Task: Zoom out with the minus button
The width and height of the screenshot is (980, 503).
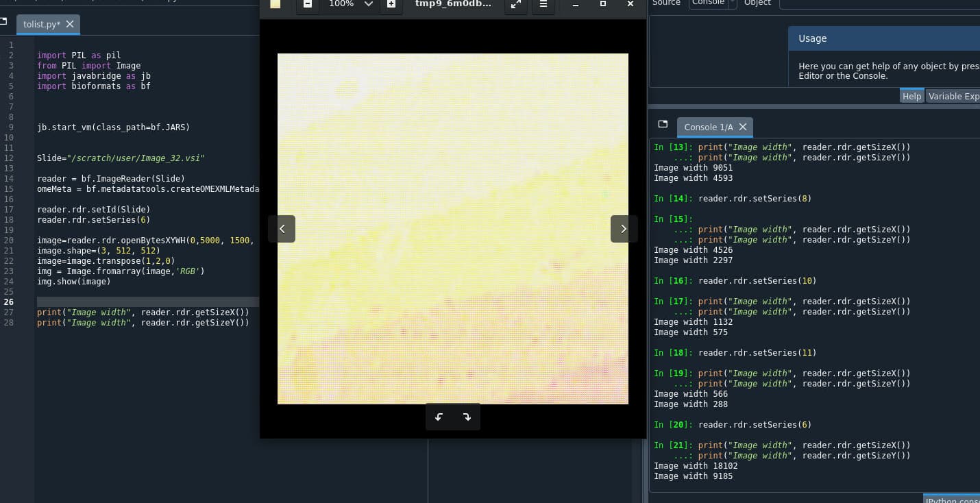Action: click(308, 4)
